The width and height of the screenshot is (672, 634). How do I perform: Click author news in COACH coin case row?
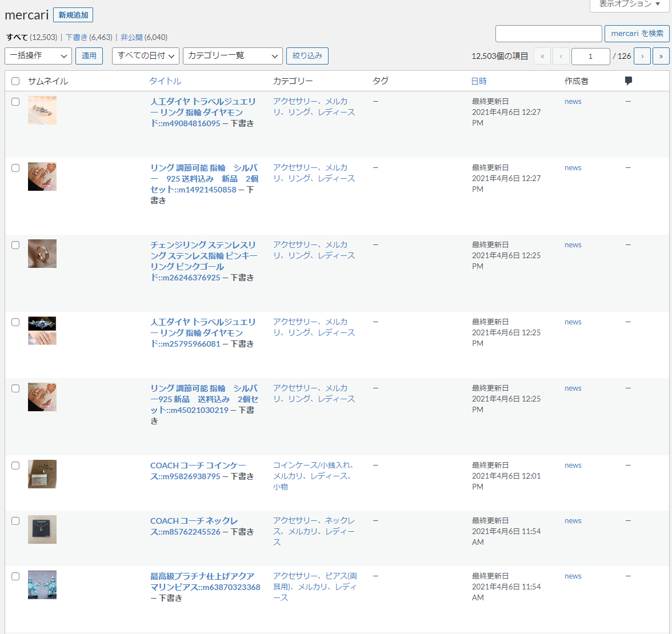coord(573,465)
